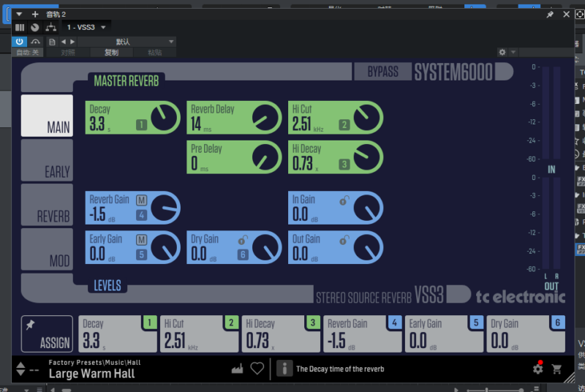Open the track menu dropdown arrow

[x=20, y=14]
